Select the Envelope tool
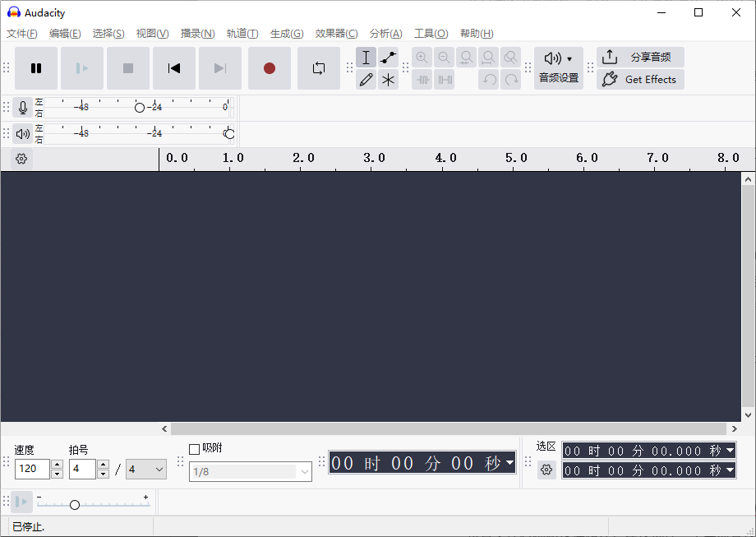Viewport: 756px width, 537px height. tap(388, 57)
